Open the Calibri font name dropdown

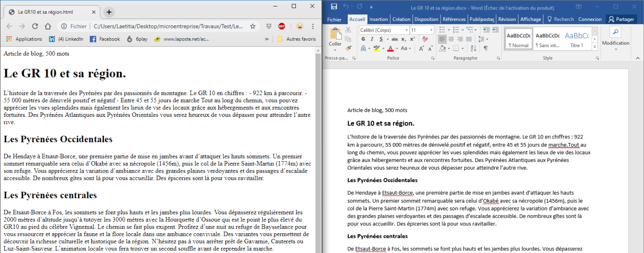coord(406,30)
